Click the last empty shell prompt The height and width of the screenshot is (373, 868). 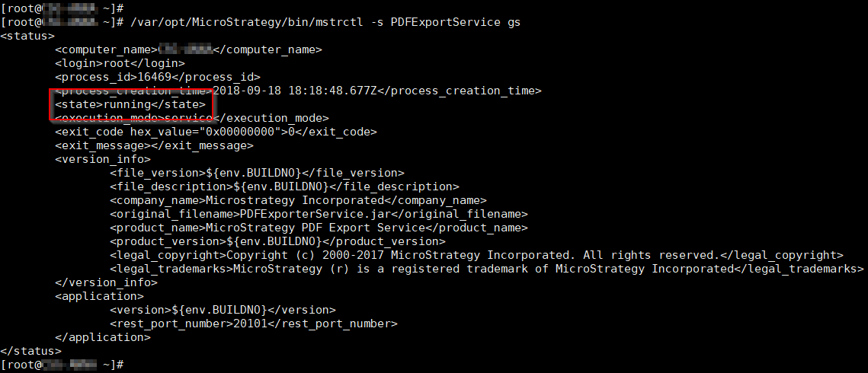[62, 365]
